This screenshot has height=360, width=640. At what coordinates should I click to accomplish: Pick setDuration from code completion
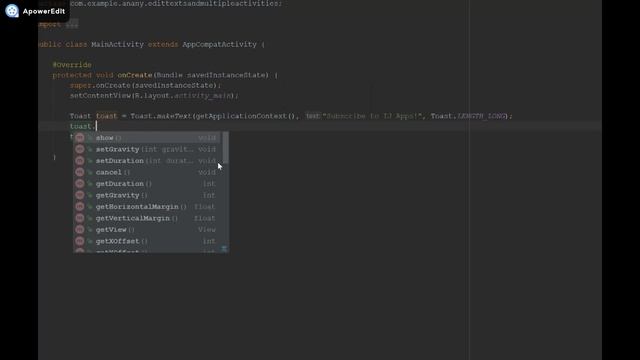[x=147, y=161]
